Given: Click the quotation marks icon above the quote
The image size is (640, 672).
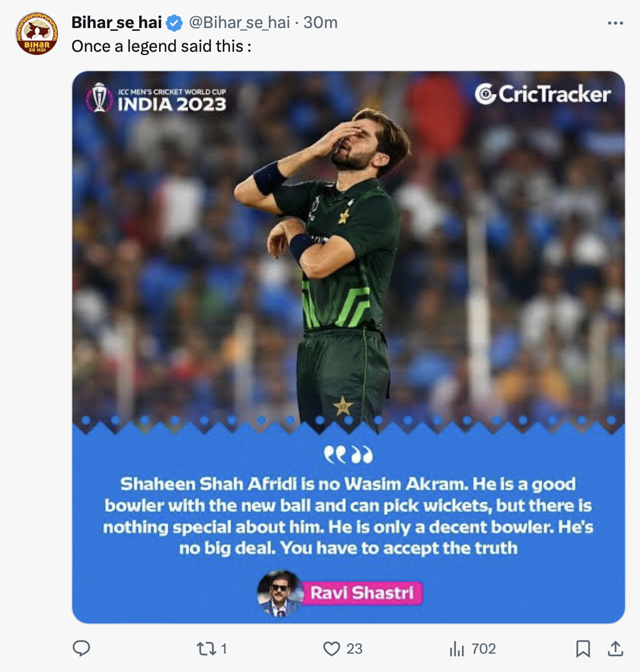Looking at the screenshot, I should 348,455.
